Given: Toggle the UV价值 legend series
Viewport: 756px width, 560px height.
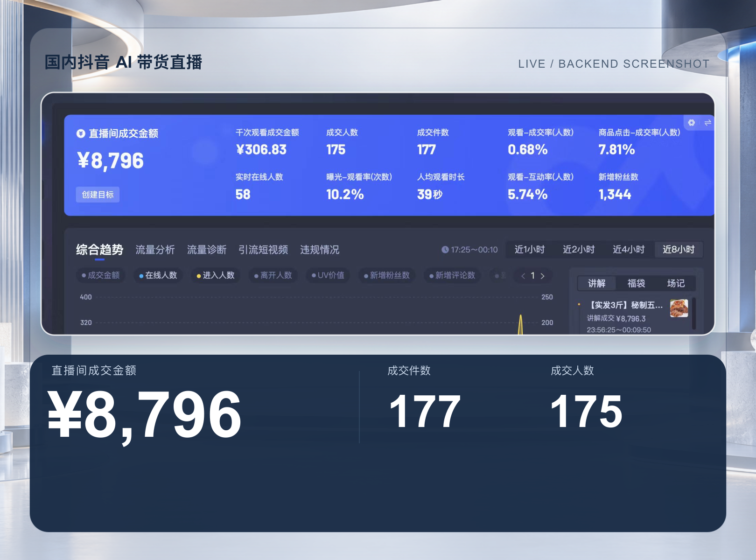Looking at the screenshot, I should coord(328,275).
